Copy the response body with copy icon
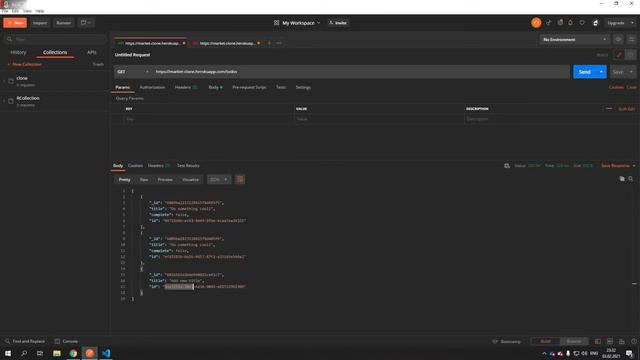Image resolution: width=640 pixels, height=360 pixels. pyautogui.click(x=622, y=179)
